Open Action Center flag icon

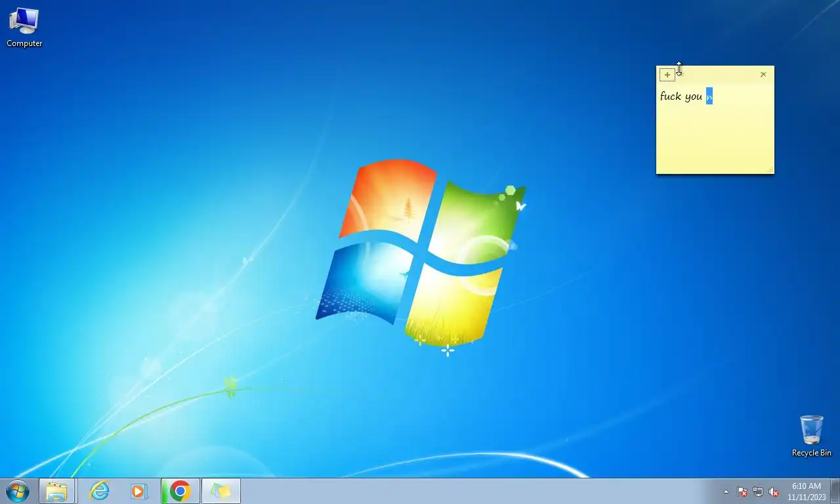click(x=742, y=492)
